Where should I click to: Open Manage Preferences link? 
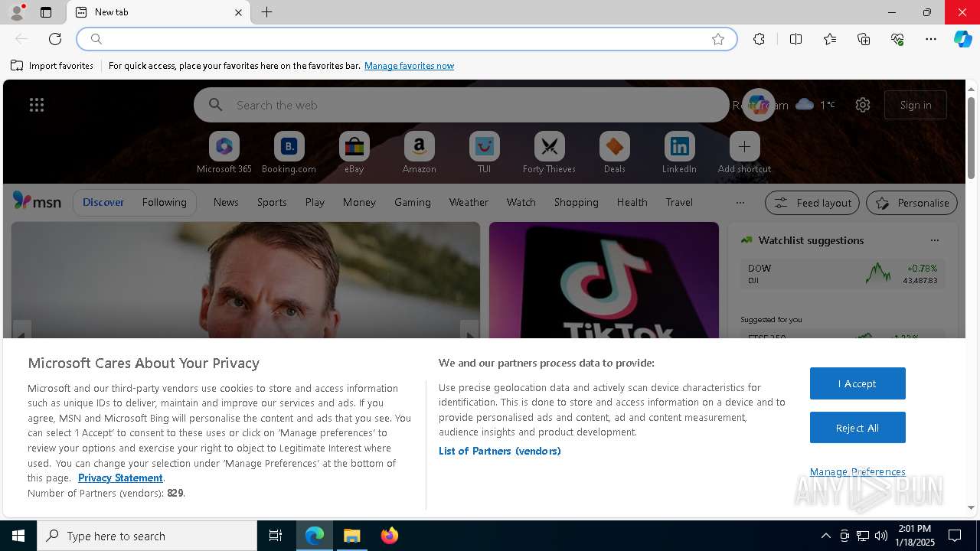tap(857, 471)
